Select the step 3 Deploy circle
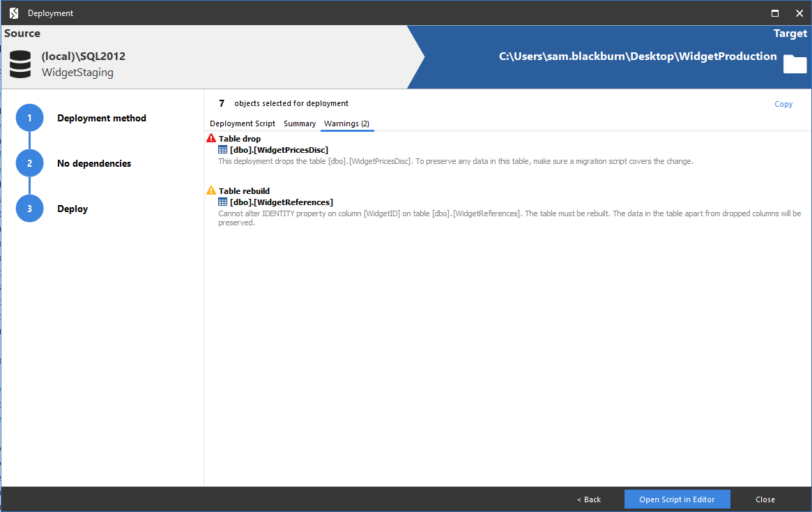 pos(29,208)
